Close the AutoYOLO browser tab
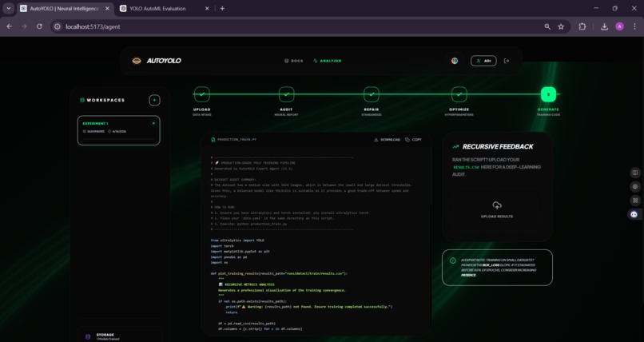This screenshot has height=342, width=644. [x=107, y=9]
